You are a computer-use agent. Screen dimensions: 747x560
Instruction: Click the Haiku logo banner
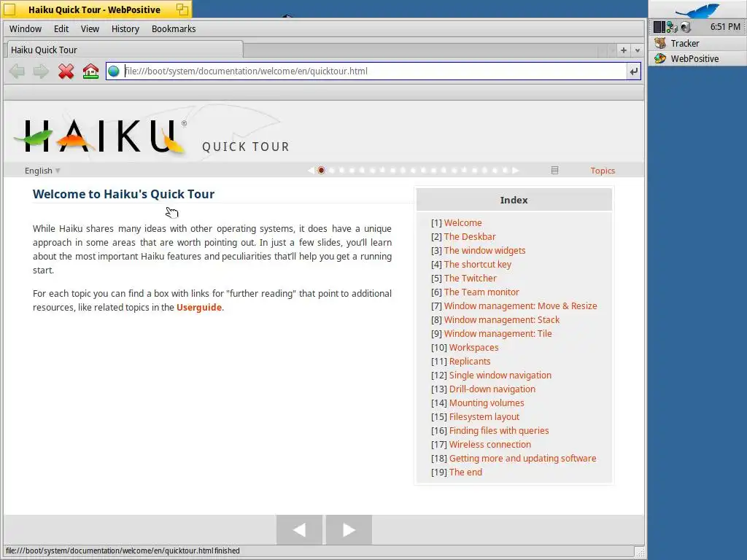click(x=100, y=136)
